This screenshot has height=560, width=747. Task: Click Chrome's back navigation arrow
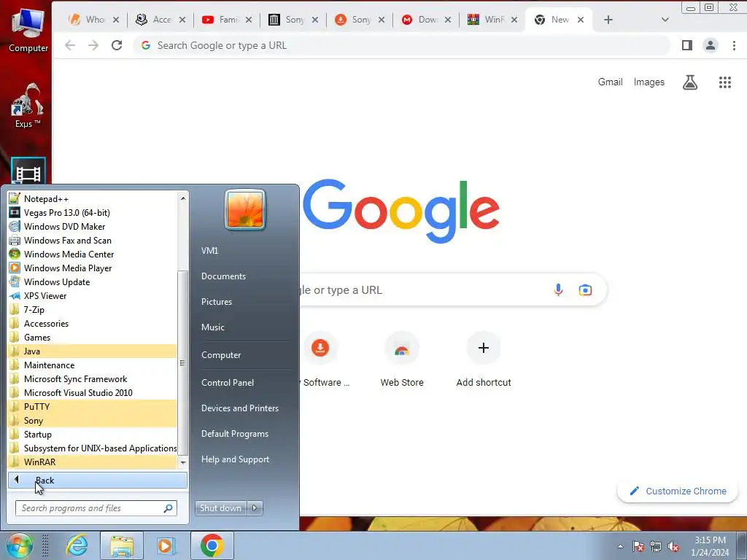point(70,45)
